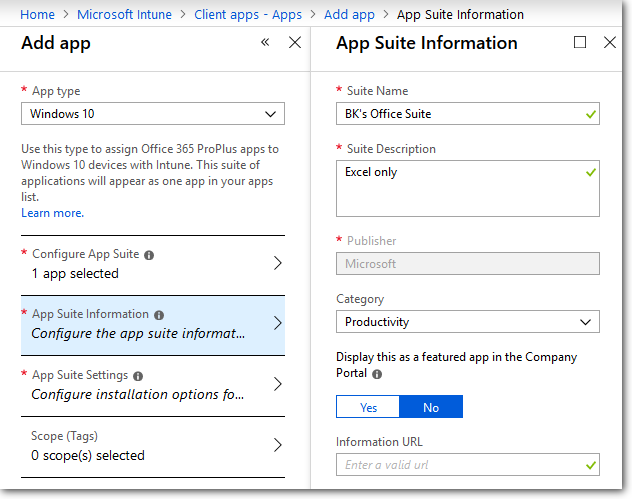Click the Information URL input field
The width and height of the screenshot is (632, 499).
(460, 465)
